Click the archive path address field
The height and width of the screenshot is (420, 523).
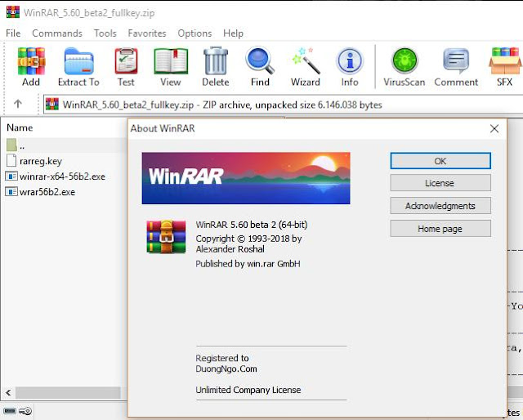[x=283, y=105]
